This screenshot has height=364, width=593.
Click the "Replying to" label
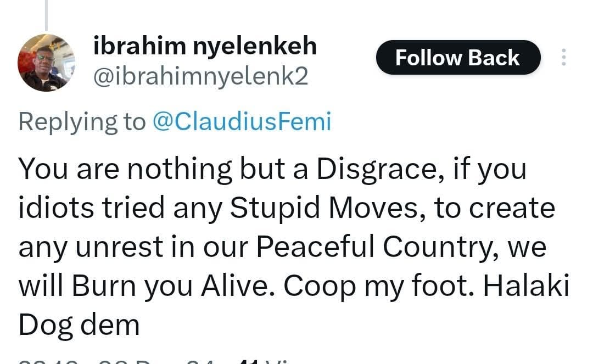(x=82, y=122)
